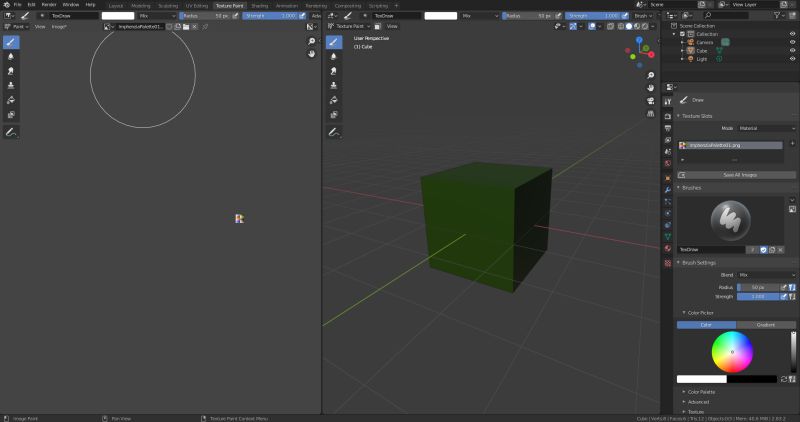Open Mix blend dropdown in image editor header
Screen dimensions: 800x422
pyautogui.click(x=157, y=16)
